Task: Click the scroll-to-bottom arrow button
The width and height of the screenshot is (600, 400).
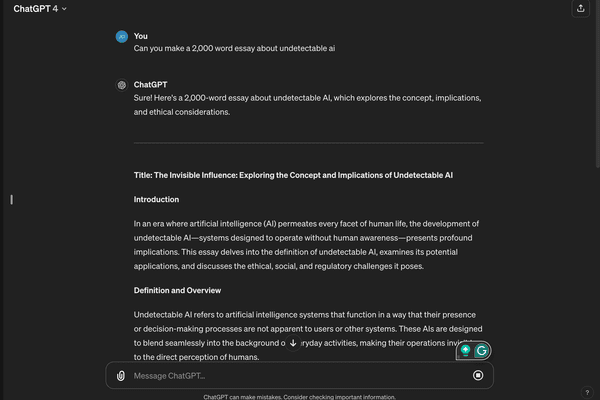Action: [293, 345]
